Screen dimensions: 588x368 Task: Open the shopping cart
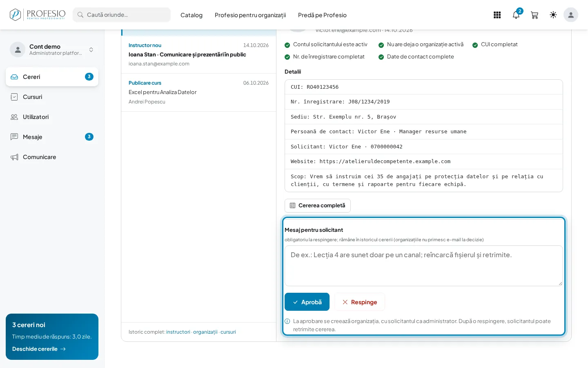click(534, 15)
